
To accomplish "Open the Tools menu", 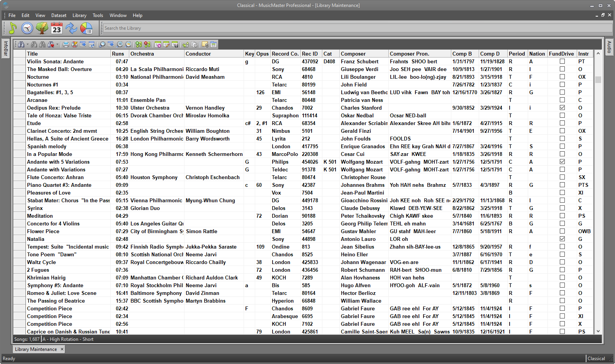I will pos(98,15).
